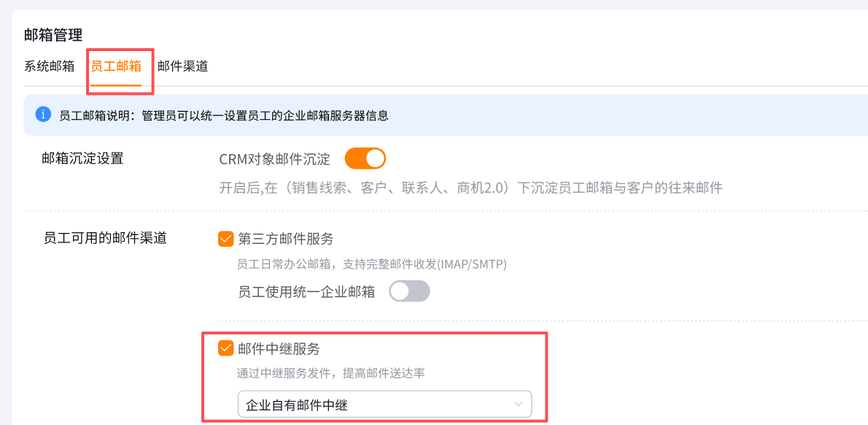Select the 员工邮箱 tab
868x425 pixels.
click(116, 66)
